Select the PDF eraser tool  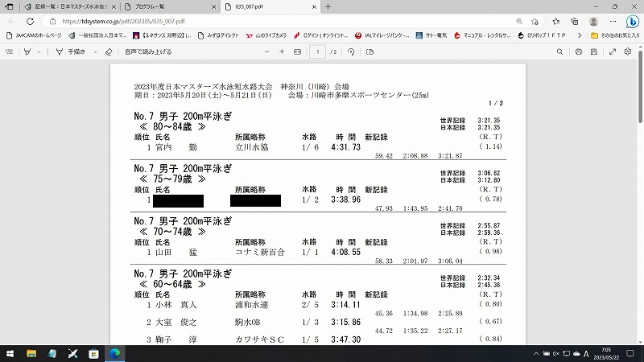coord(109,51)
